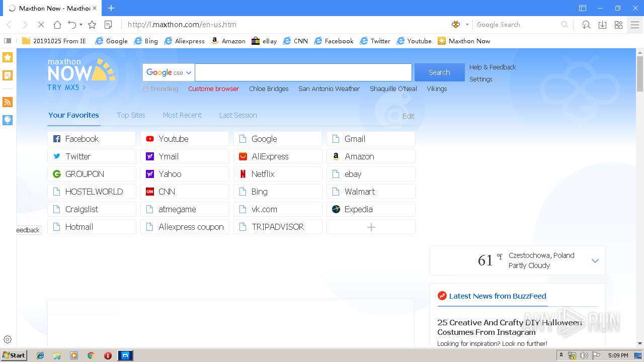The height and width of the screenshot is (362, 644).
Task: Open sidebar settings gear icon
Action: tap(8, 339)
